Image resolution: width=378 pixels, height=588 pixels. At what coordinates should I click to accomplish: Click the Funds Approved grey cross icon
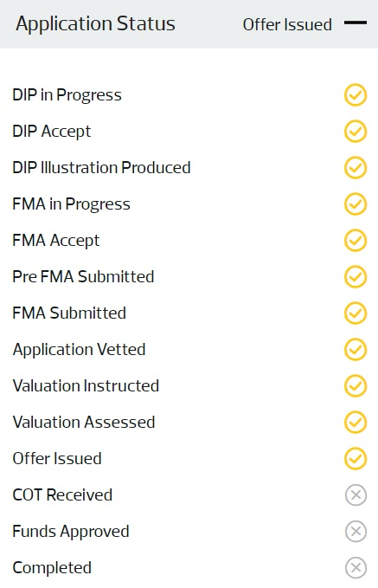coord(356,532)
